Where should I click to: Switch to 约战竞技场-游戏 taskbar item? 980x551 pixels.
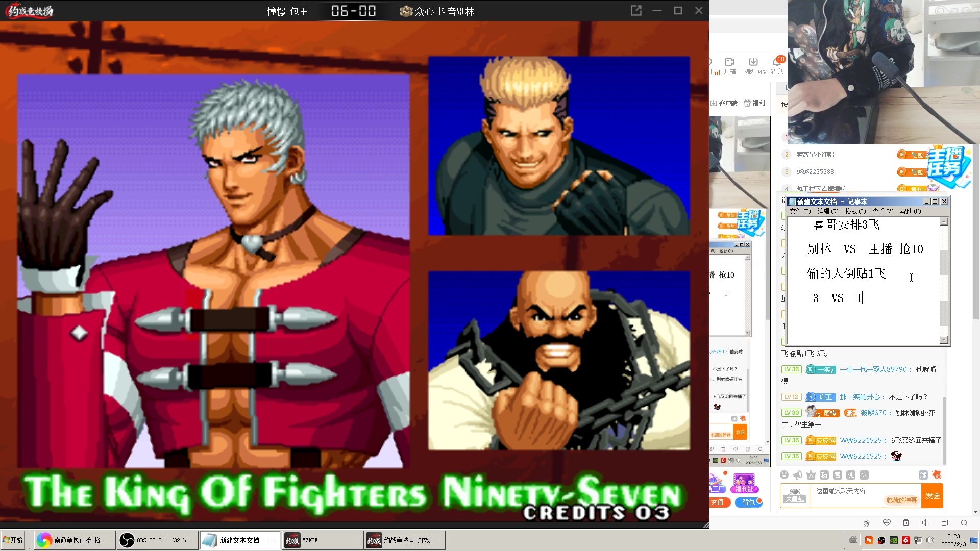click(x=405, y=540)
